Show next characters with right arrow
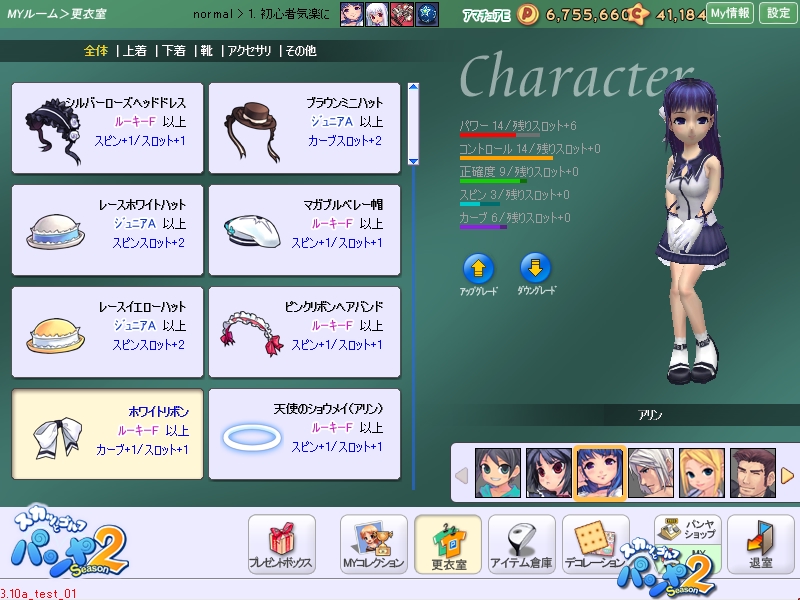Screen dimensions: 800x600 click(x=787, y=475)
